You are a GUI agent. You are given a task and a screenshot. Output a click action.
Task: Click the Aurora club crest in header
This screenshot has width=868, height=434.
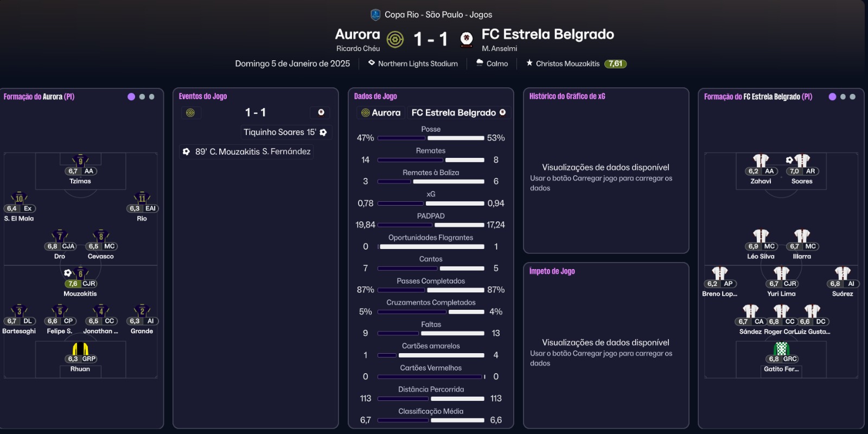pos(395,39)
